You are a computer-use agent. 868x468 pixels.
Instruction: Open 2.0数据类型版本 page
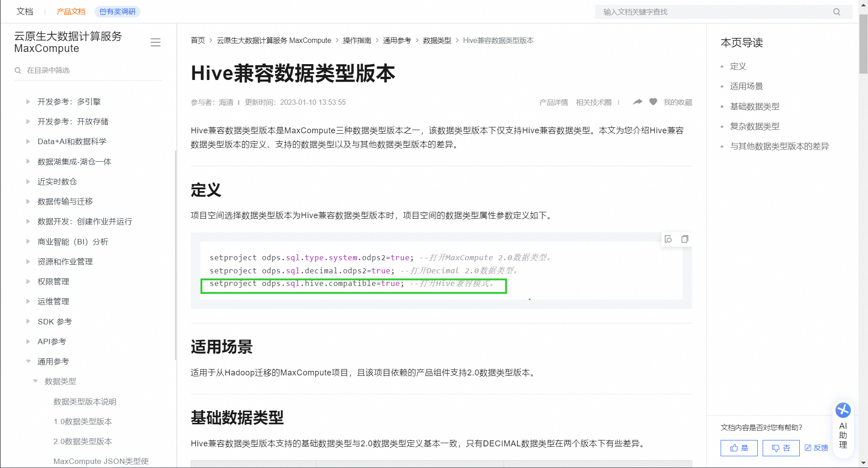coord(83,441)
